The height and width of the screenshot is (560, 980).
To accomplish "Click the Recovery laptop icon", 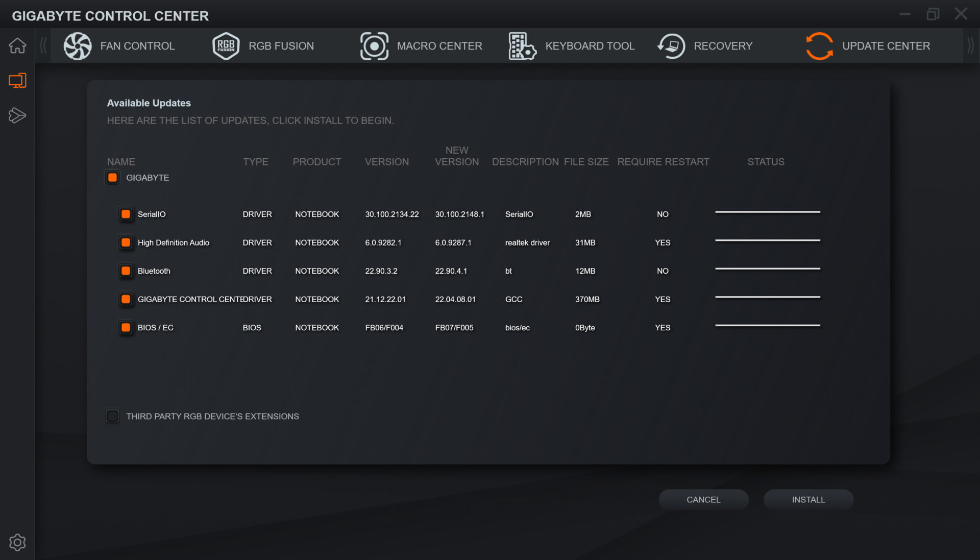I will (671, 46).
